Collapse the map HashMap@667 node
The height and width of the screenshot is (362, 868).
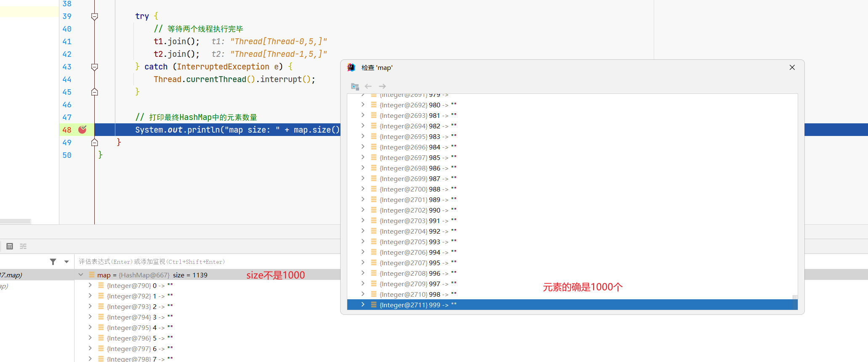tap(81, 275)
